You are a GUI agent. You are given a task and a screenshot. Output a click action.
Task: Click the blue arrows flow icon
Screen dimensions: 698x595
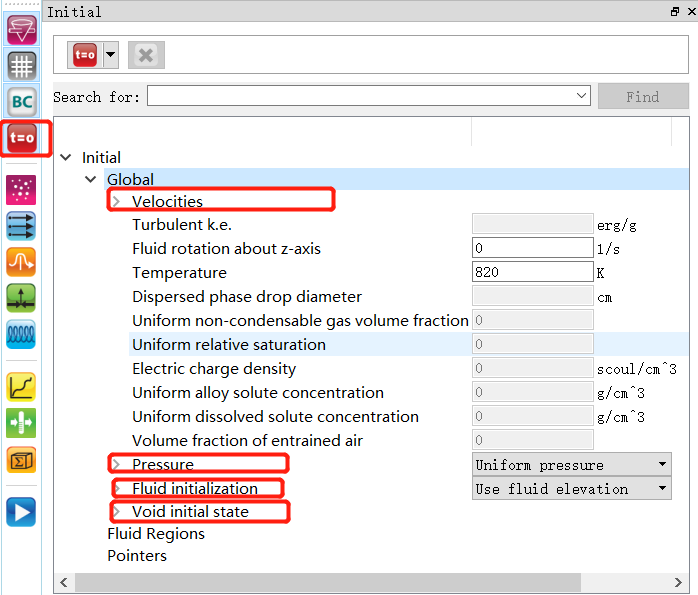coord(21,226)
